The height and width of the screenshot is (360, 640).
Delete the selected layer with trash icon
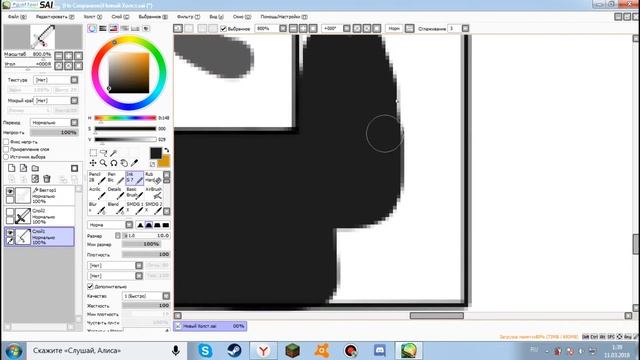coord(47,179)
